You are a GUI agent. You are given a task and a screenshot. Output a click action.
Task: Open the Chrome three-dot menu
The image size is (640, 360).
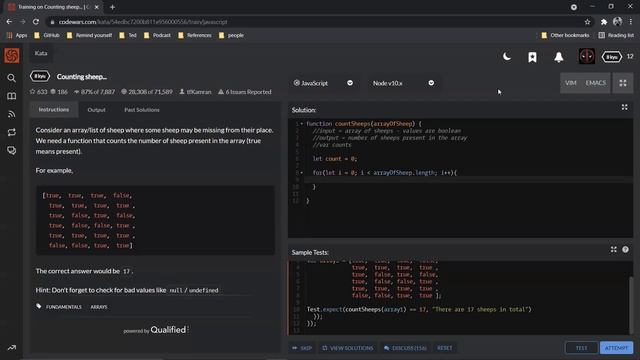click(x=631, y=22)
